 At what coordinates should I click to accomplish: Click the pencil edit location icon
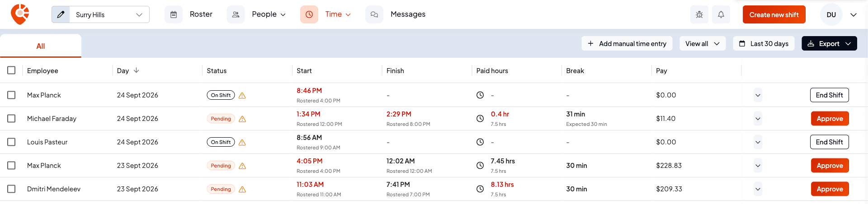coord(61,14)
